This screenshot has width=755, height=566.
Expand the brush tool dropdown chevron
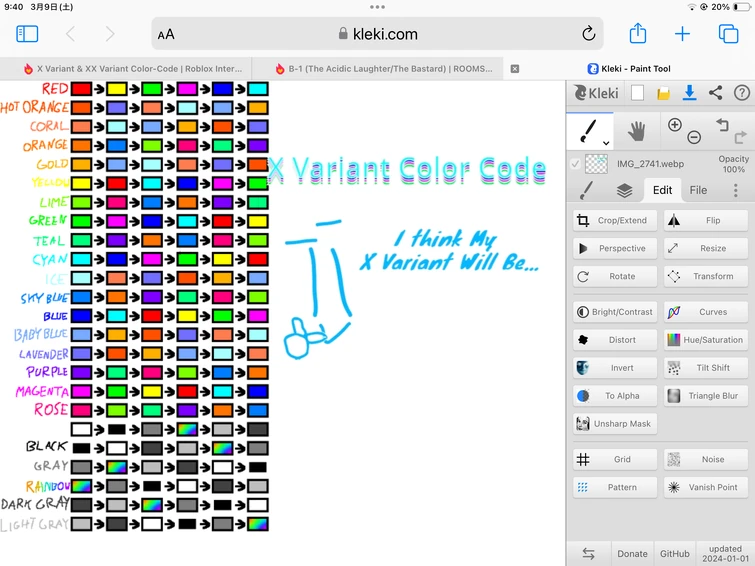606,143
